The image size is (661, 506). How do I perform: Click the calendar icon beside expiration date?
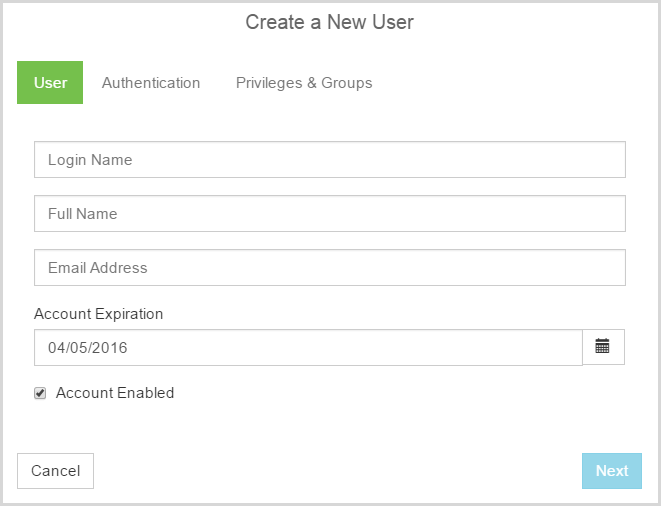click(602, 347)
